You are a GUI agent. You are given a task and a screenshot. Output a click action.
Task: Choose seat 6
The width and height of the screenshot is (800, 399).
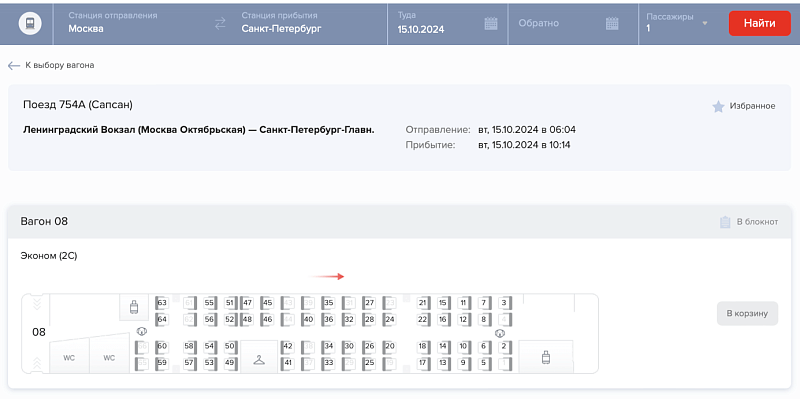484,346
